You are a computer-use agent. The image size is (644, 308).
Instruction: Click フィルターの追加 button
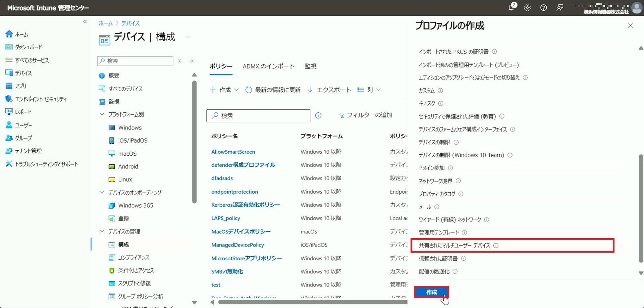coord(366,115)
